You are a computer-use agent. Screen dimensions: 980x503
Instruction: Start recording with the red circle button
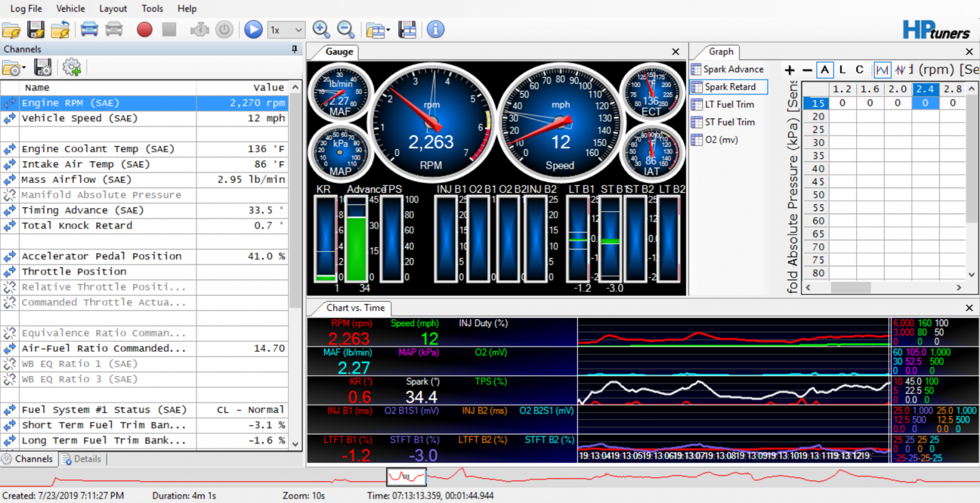coord(145,29)
